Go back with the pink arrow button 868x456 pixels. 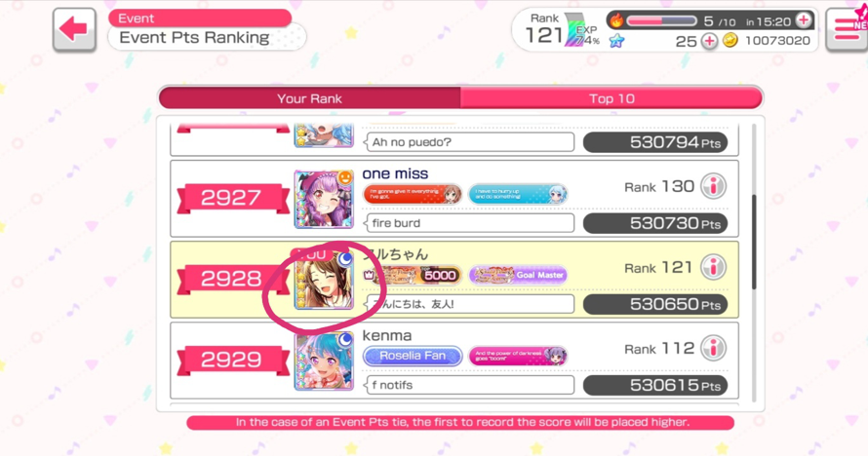click(x=74, y=29)
